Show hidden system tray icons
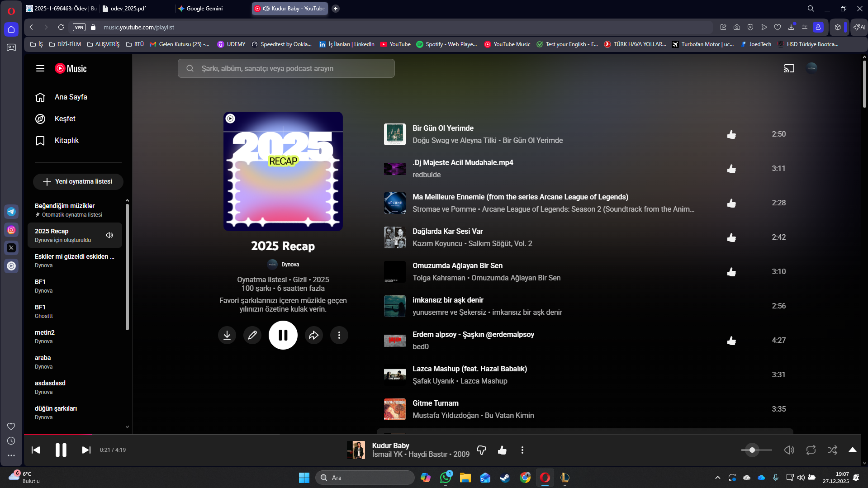Screen dimensions: 868x488 pyautogui.click(x=717, y=478)
